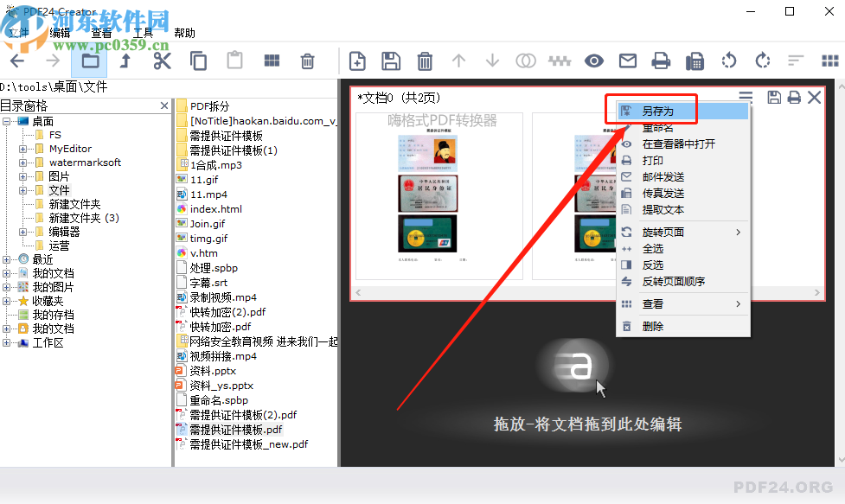This screenshot has height=504, width=845.
Task: Switch file explorer view with grid icon
Action: pyautogui.click(x=272, y=61)
